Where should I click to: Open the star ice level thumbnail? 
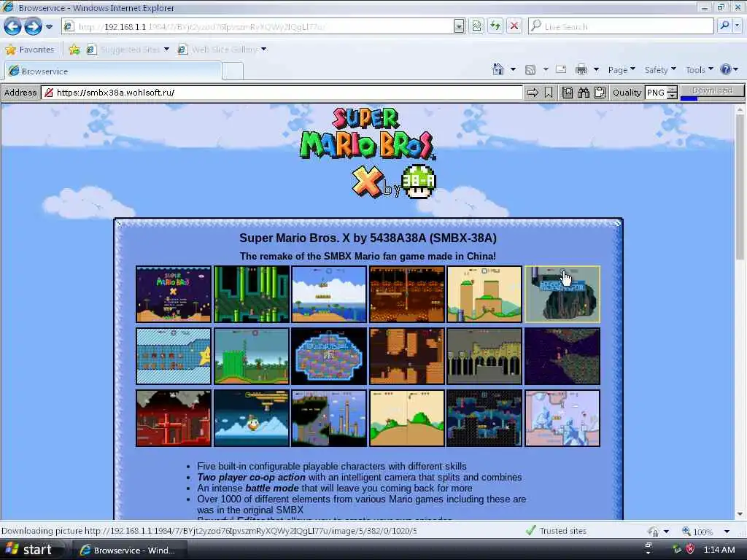point(174,356)
